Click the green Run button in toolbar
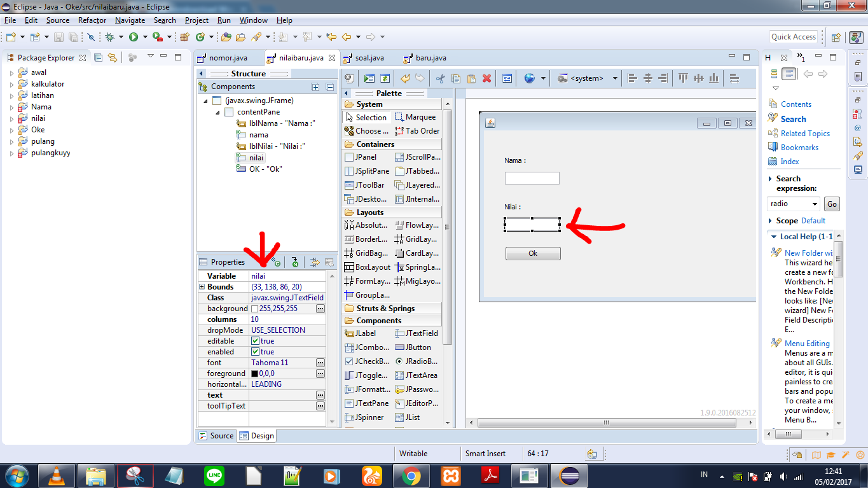The image size is (868, 488). pos(134,37)
